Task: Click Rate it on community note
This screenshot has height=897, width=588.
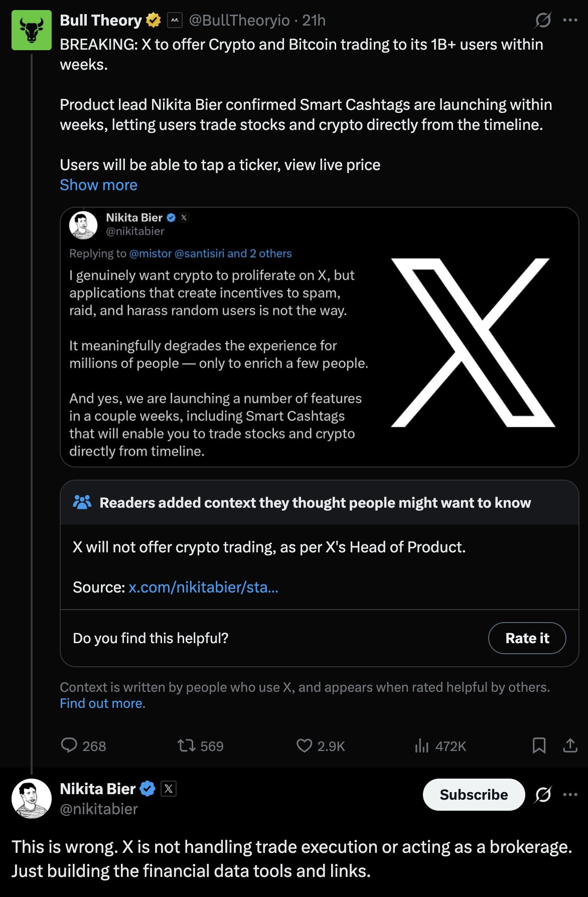Action: (x=527, y=638)
